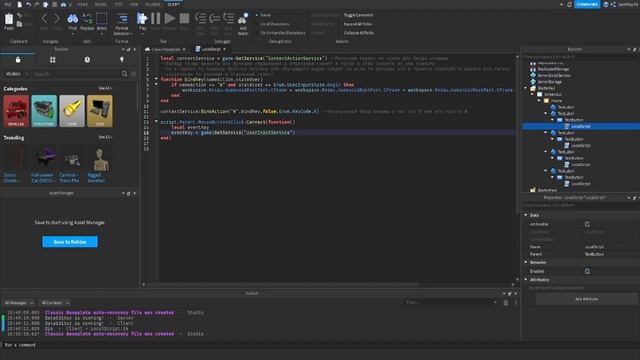Open the Toolbox Creations lightbulb tab icon
This screenshot has width=640, height=360.
(x=122, y=60)
